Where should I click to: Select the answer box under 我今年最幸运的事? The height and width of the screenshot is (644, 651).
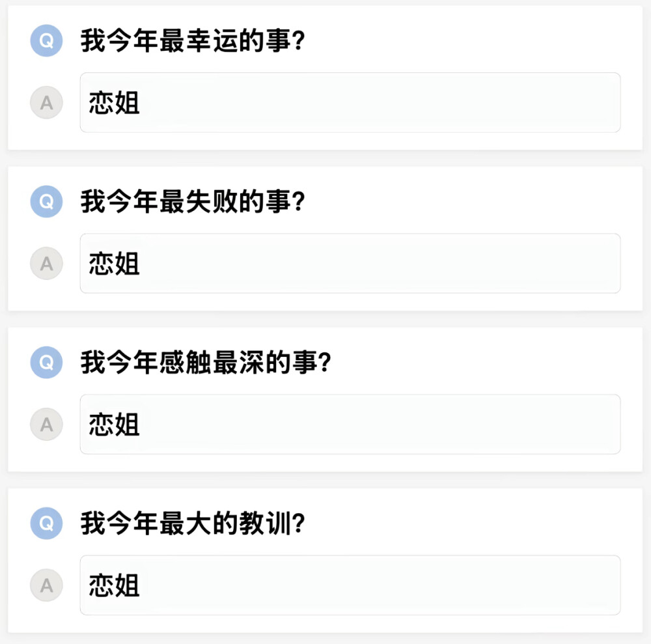tap(350, 102)
